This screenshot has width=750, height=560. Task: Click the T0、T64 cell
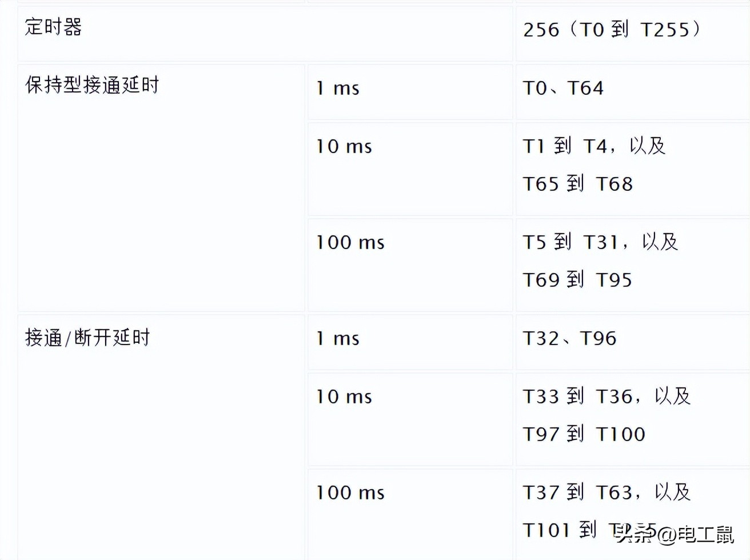(633, 91)
